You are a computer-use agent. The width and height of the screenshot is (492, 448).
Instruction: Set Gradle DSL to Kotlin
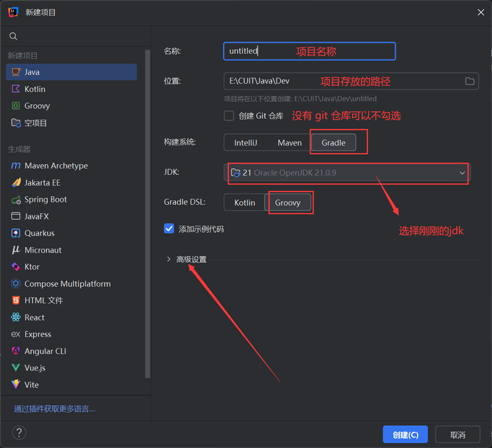(245, 202)
